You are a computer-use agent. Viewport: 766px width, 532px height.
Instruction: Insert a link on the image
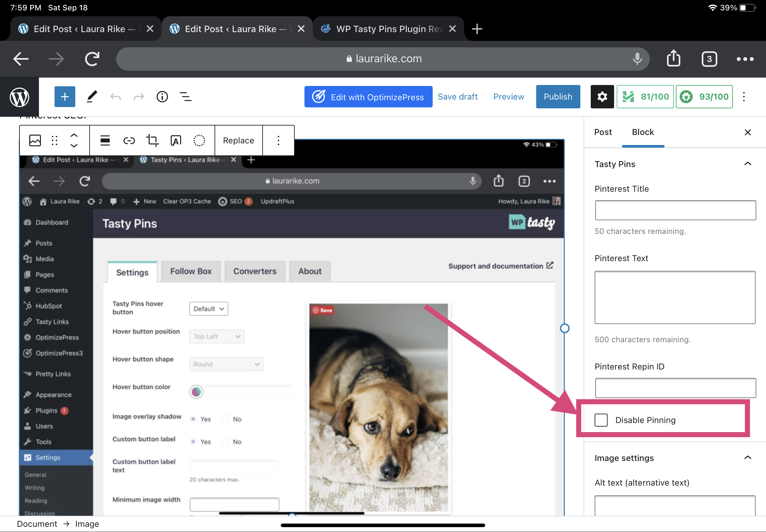129,140
